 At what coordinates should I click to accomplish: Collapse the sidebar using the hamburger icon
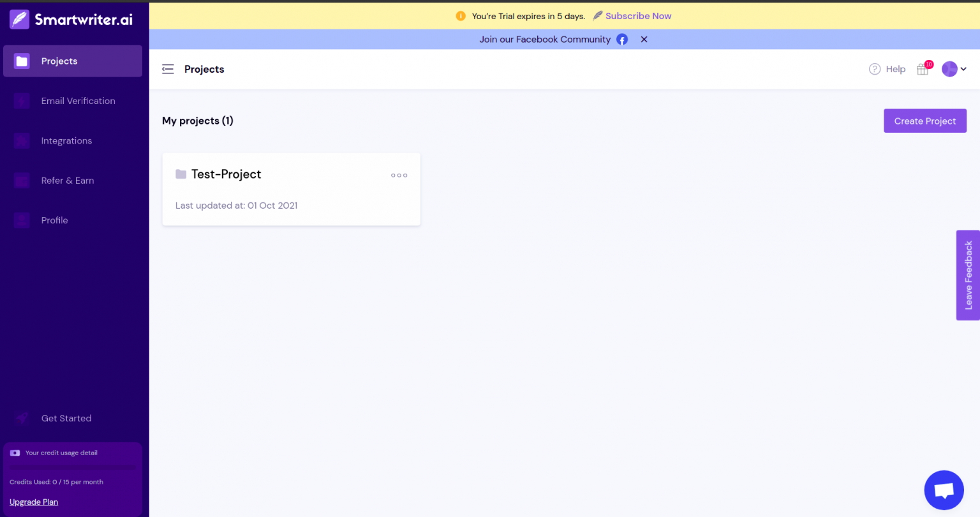(x=168, y=69)
